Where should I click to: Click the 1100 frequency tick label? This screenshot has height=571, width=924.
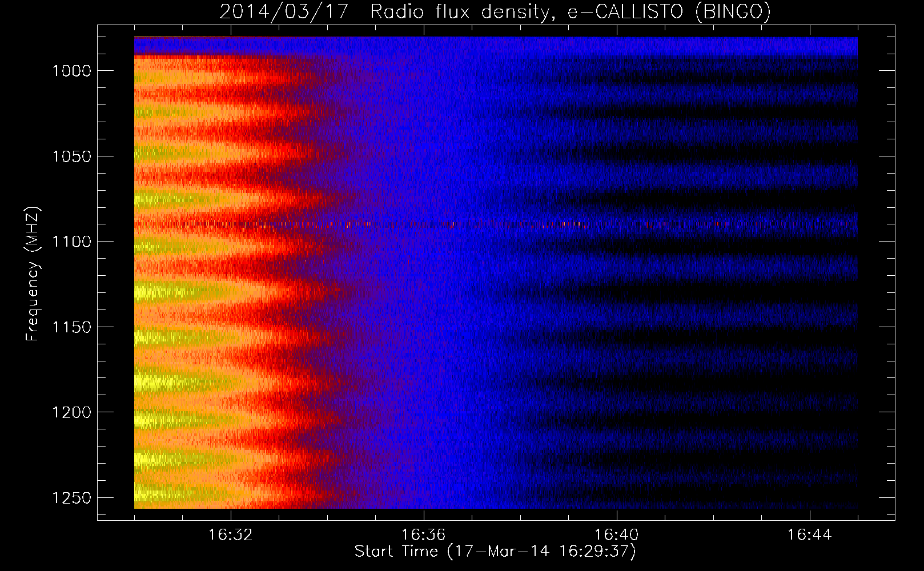[x=72, y=242]
